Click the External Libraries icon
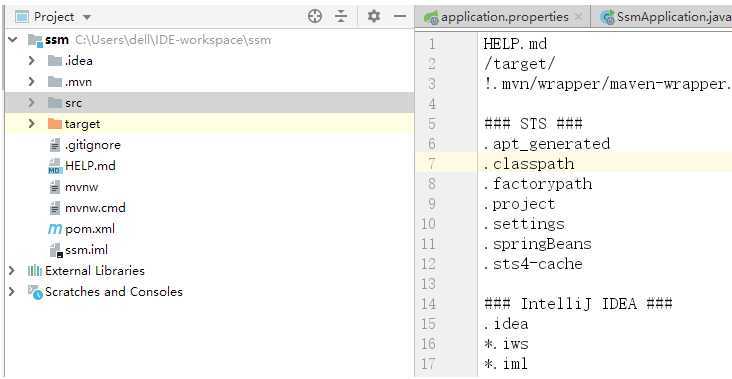This screenshot has width=732, height=379. tap(35, 271)
